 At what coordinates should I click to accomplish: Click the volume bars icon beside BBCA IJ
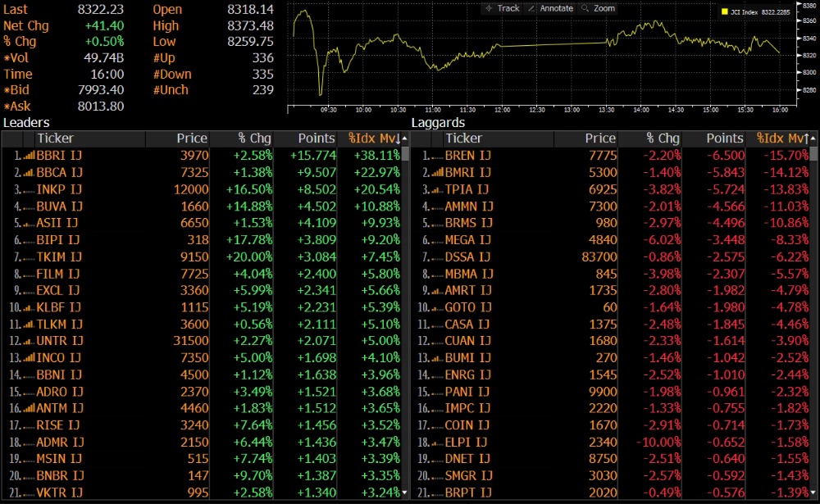[29, 173]
